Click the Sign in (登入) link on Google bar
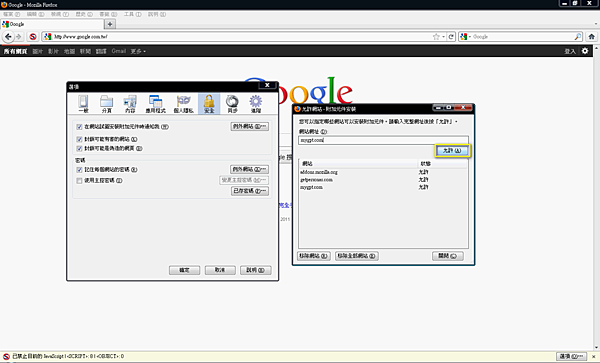The image size is (600, 363). (569, 51)
